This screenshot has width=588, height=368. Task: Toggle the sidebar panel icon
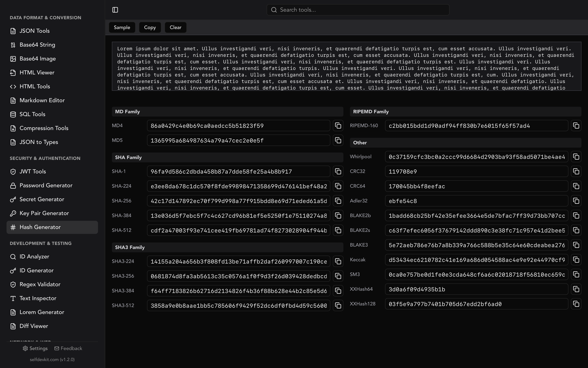click(x=115, y=10)
